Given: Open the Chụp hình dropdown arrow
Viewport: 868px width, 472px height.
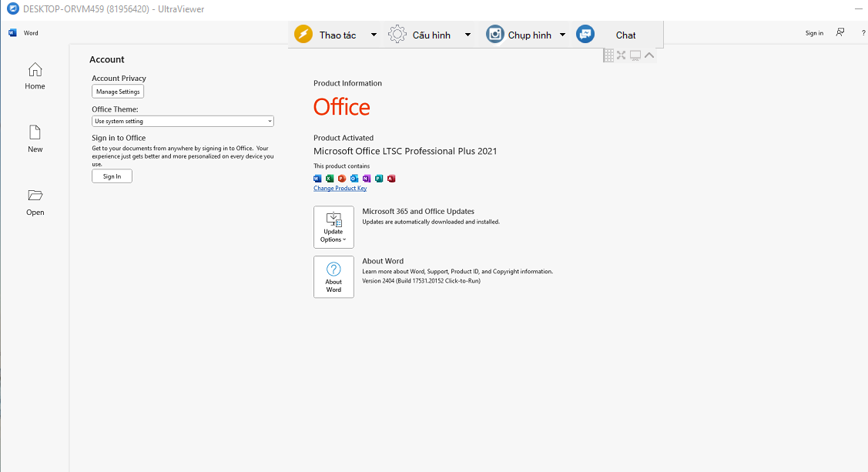Looking at the screenshot, I should point(562,35).
